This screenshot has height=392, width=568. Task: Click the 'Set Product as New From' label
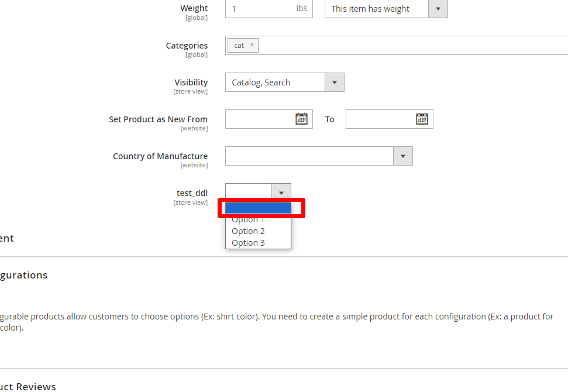click(158, 119)
